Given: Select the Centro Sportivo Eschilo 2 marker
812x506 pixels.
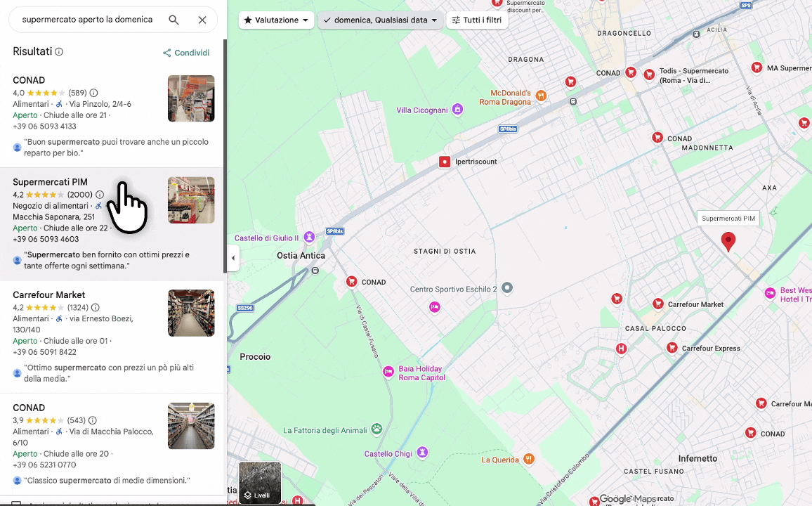Looking at the screenshot, I should click(507, 287).
